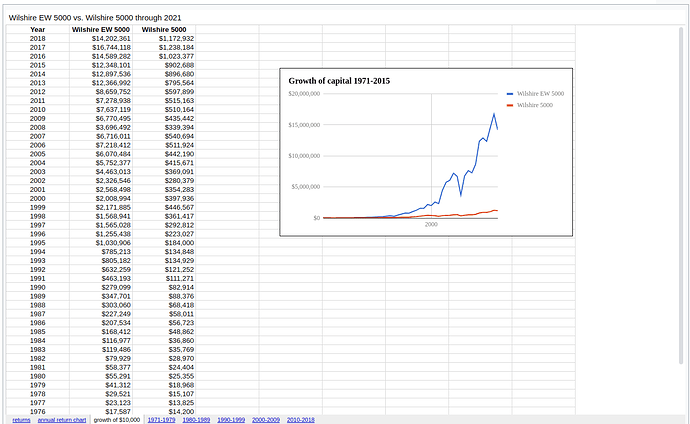Click the cell showing year 2018
Screen dimensions: 690x424
[x=37, y=39]
